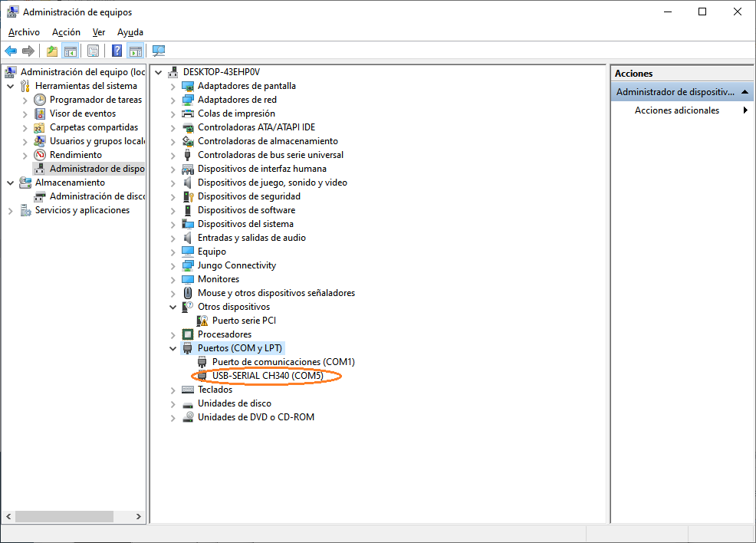
Task: Click the Colas de impresión printer icon
Action: 188,114
